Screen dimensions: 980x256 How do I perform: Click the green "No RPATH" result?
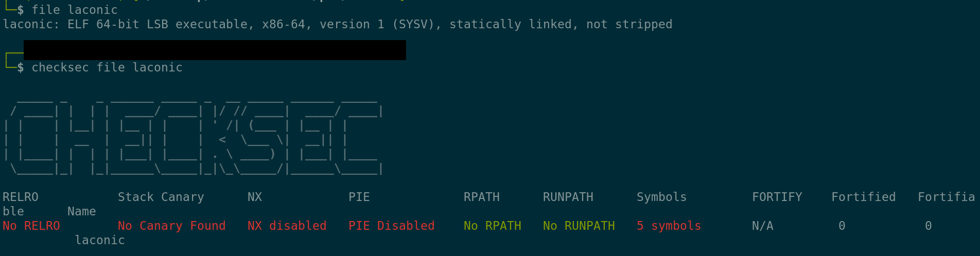point(492,226)
